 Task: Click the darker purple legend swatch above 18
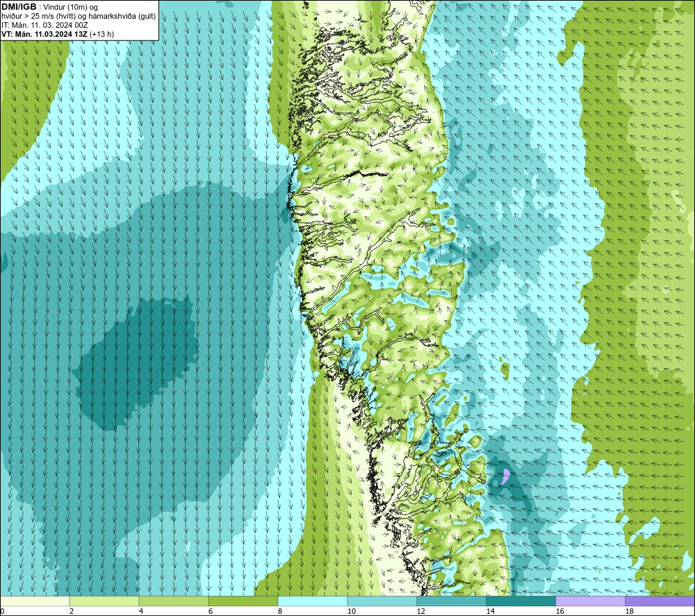[x=660, y=601]
